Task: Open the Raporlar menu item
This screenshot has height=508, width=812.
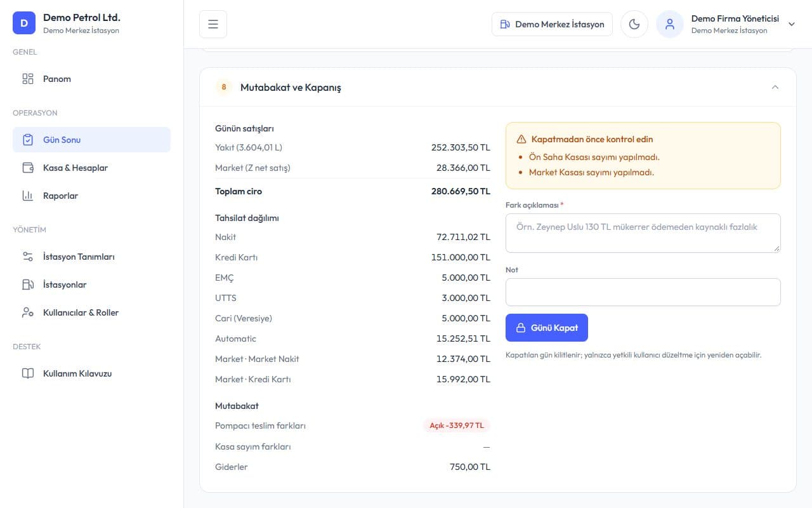Action: click(91, 196)
